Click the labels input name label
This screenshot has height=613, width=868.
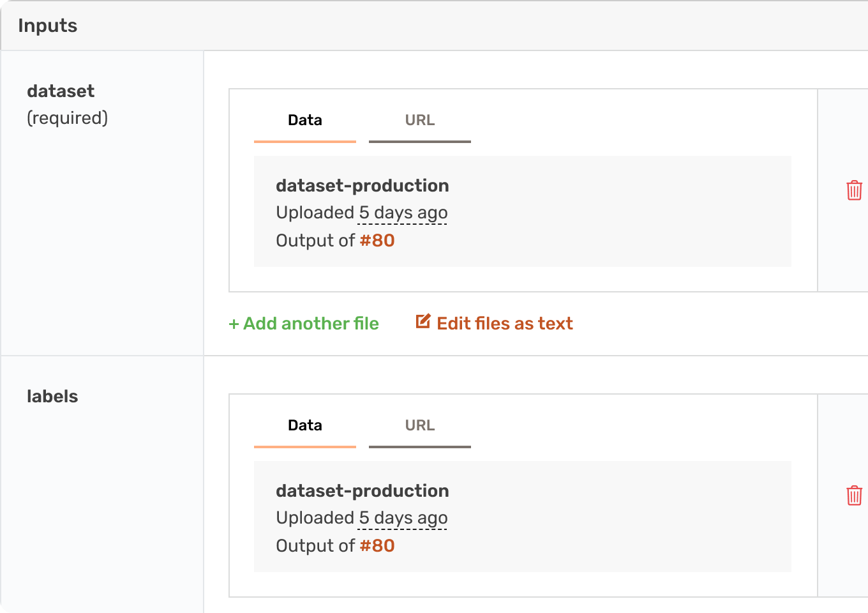(52, 397)
